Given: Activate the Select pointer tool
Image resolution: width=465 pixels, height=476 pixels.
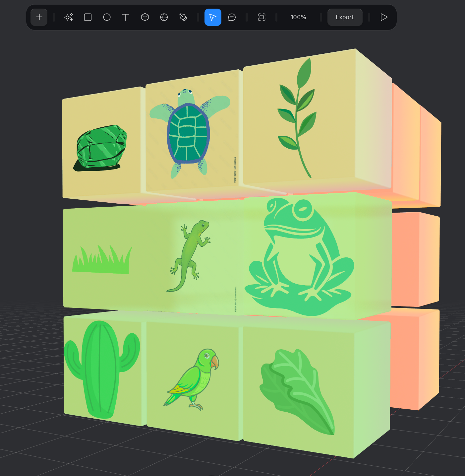Looking at the screenshot, I should pos(213,17).
